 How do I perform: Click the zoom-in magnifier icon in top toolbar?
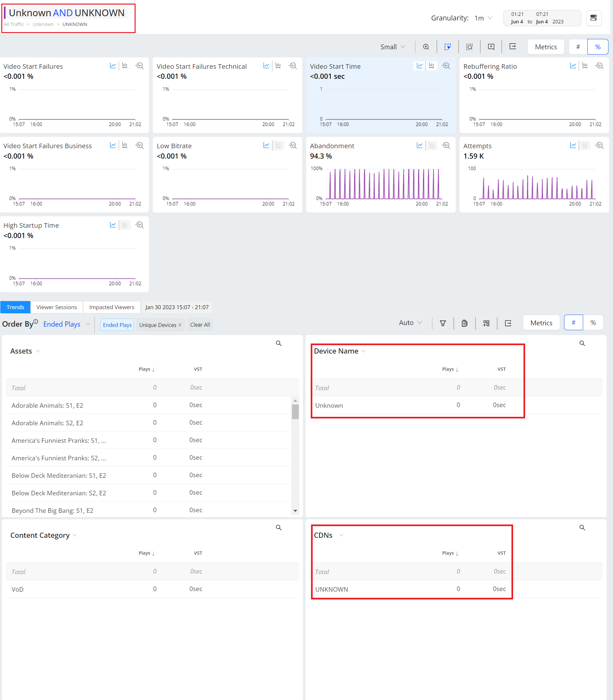coord(426,47)
